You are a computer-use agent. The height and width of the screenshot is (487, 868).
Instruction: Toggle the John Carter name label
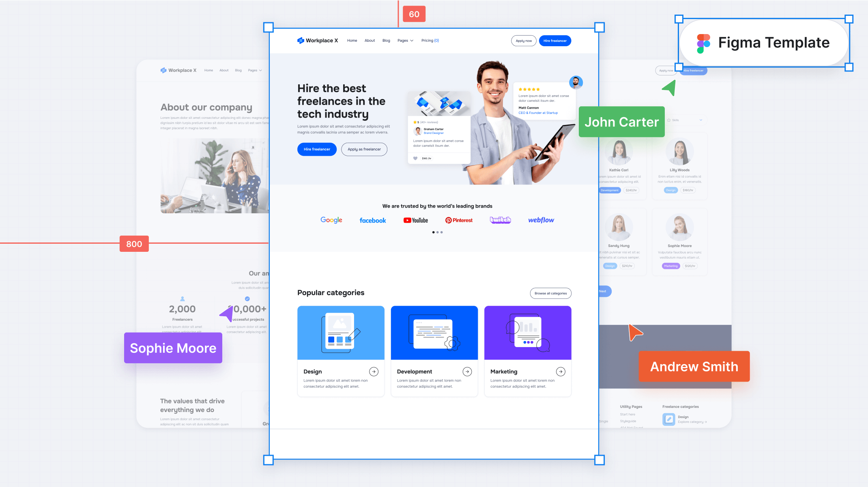click(622, 122)
